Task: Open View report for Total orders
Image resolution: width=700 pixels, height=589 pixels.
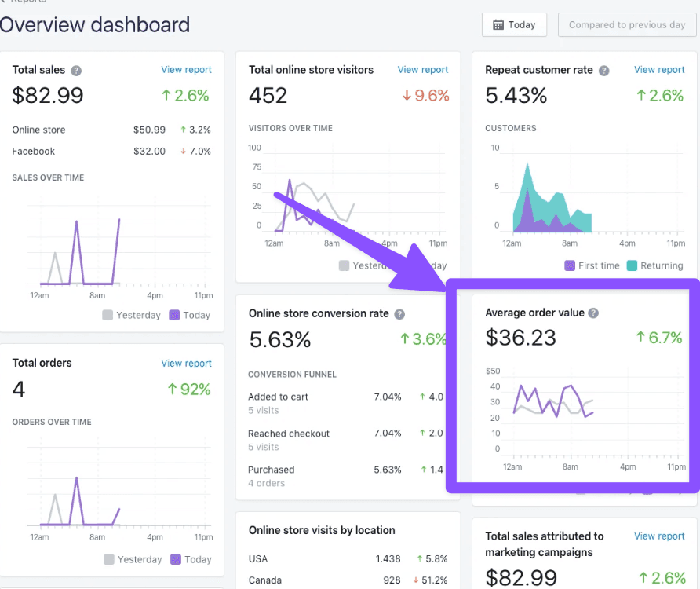Action: (186, 364)
